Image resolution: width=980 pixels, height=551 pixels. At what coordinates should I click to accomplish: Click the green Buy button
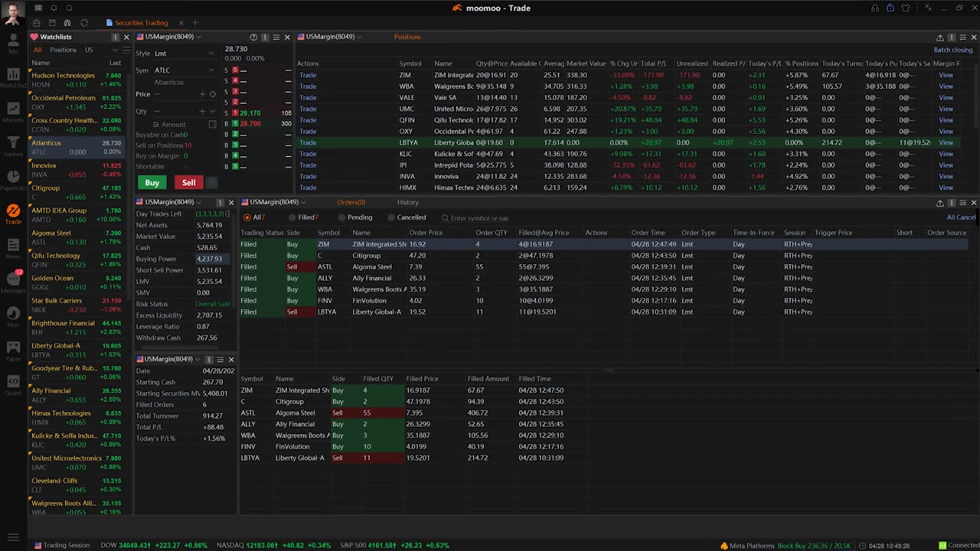coord(152,182)
